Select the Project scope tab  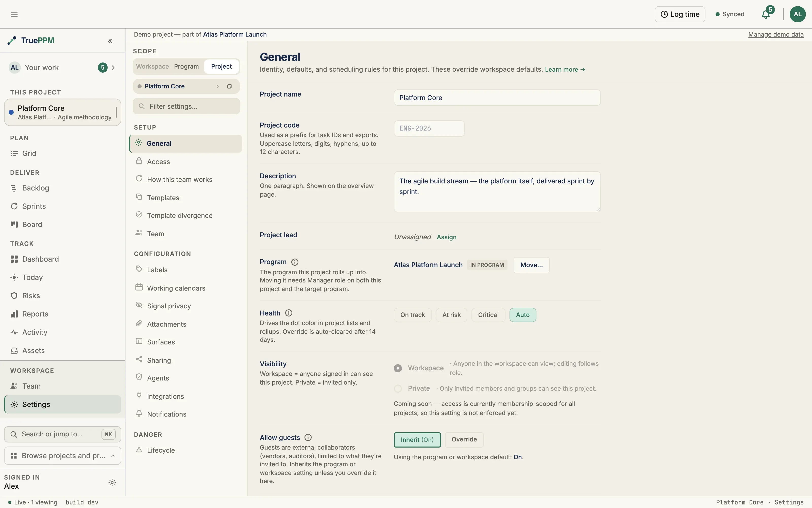(x=221, y=67)
